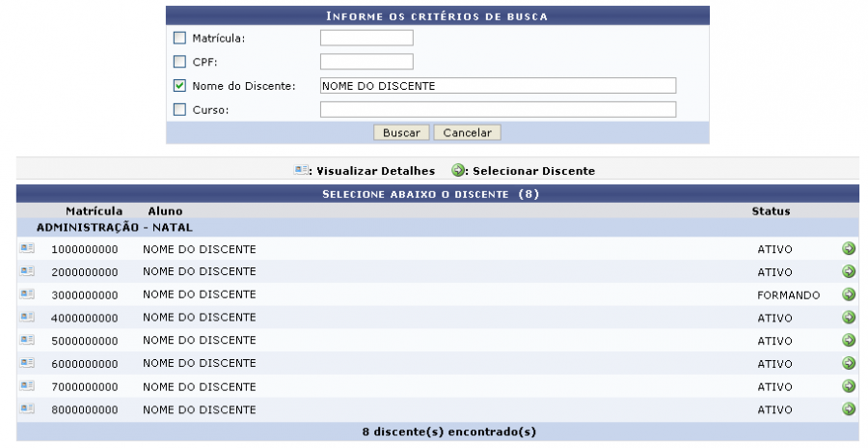View details of matrícula 2000000000
The width and height of the screenshot is (868, 448).
click(27, 271)
